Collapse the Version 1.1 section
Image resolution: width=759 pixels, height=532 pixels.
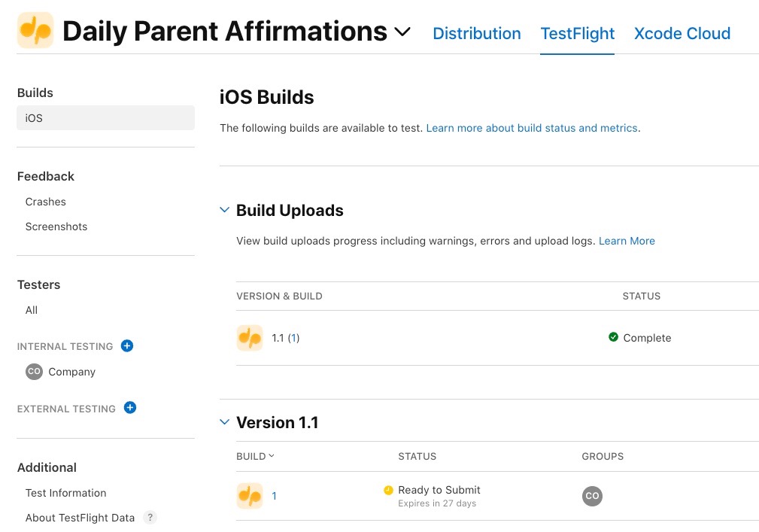223,421
